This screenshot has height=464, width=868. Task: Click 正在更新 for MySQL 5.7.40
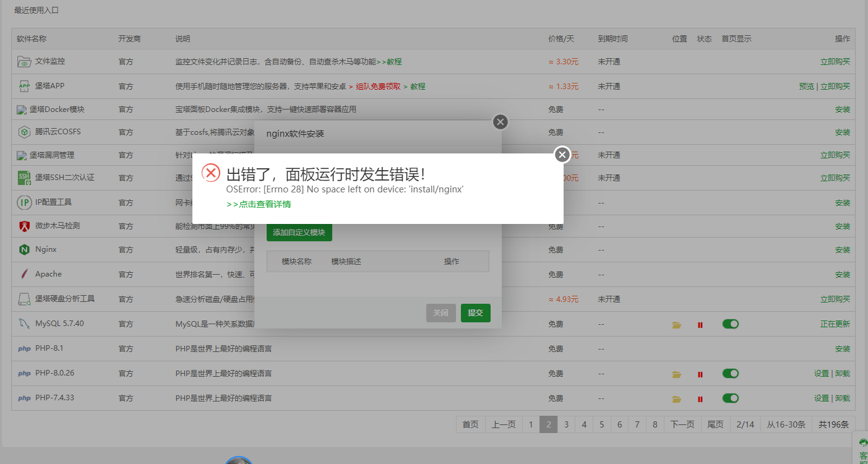(835, 324)
